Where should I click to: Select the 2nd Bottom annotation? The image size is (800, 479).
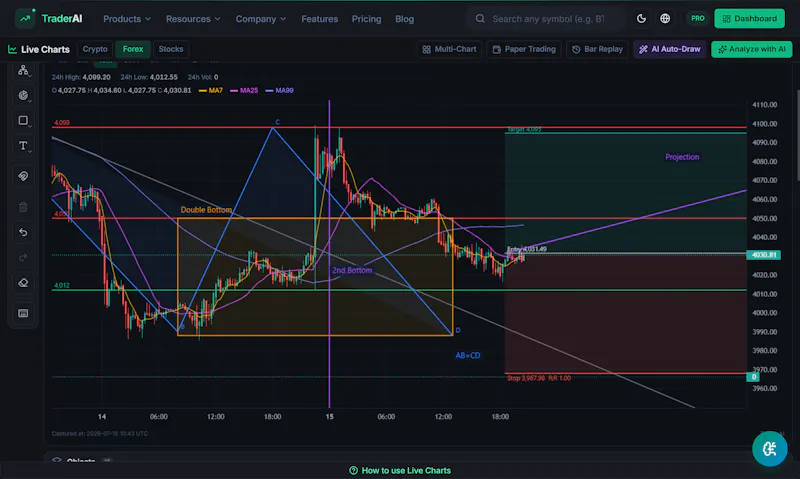[352, 270]
